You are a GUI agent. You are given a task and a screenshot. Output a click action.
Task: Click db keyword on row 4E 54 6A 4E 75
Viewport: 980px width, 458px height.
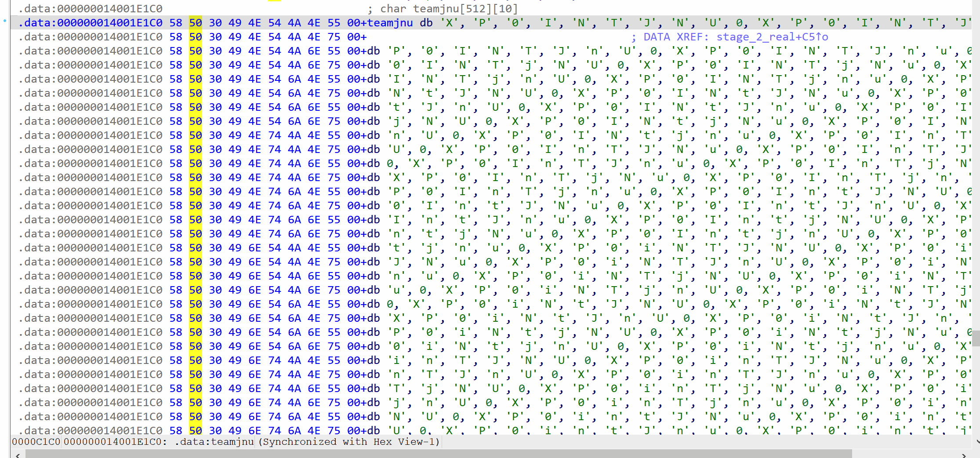[374, 93]
